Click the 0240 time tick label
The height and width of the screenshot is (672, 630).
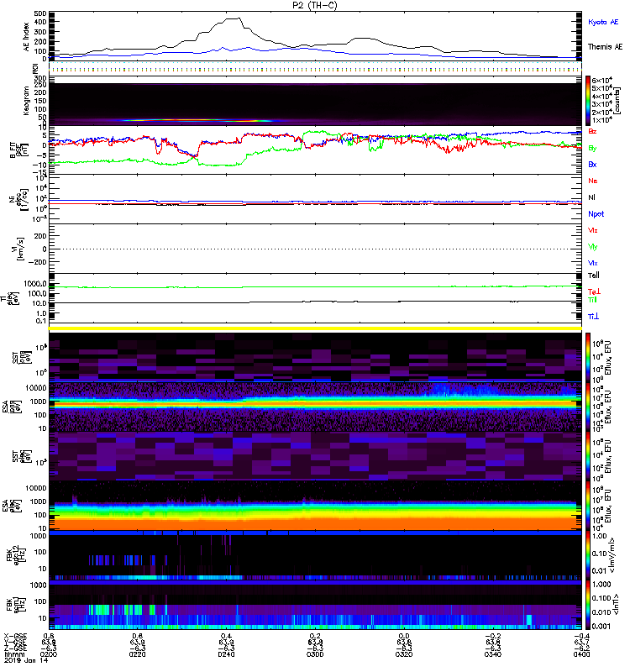pyautogui.click(x=226, y=654)
